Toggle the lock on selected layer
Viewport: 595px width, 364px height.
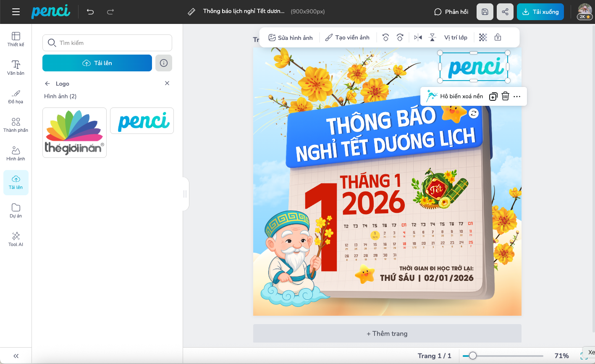click(498, 37)
